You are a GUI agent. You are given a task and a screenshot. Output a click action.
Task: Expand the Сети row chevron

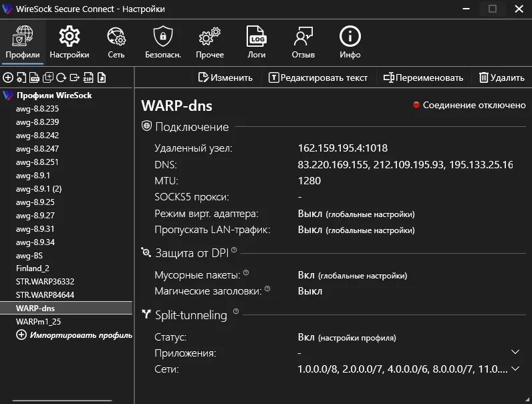(x=515, y=369)
